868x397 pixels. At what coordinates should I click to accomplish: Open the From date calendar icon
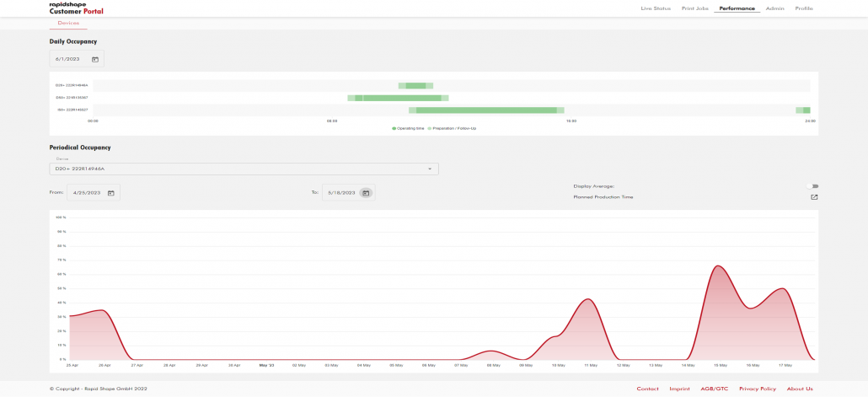coord(111,193)
